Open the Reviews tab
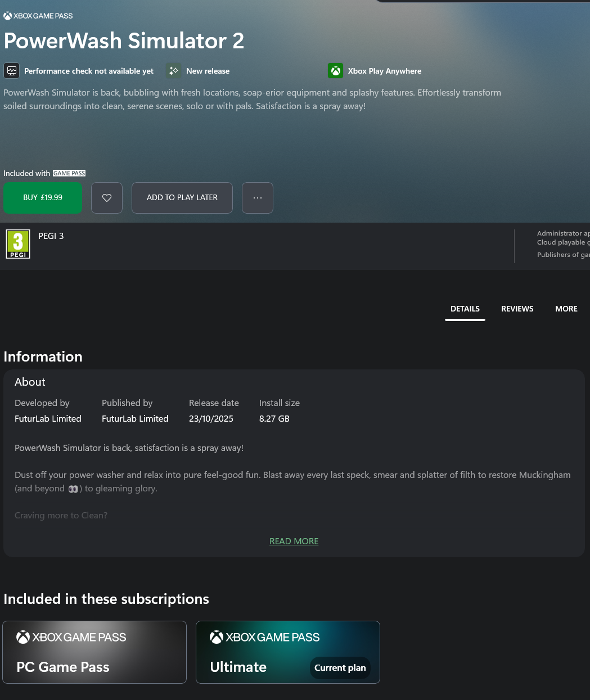The height and width of the screenshot is (700, 590). click(x=517, y=309)
